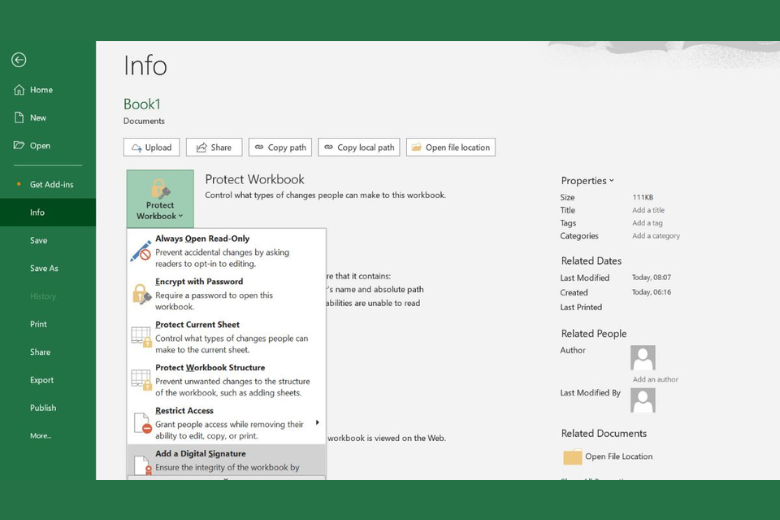The width and height of the screenshot is (780, 520).
Task: Click the Book1 workbook title
Action: point(142,104)
